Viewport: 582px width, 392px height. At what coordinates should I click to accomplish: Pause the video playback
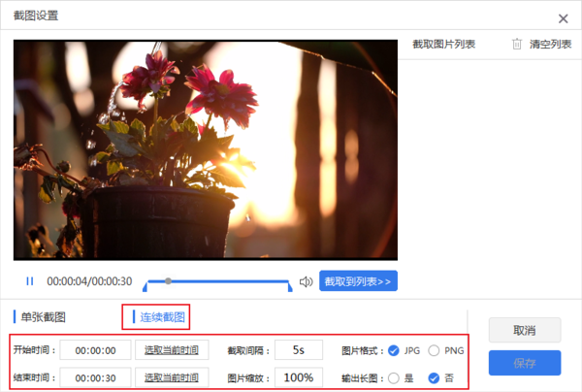coord(29,281)
